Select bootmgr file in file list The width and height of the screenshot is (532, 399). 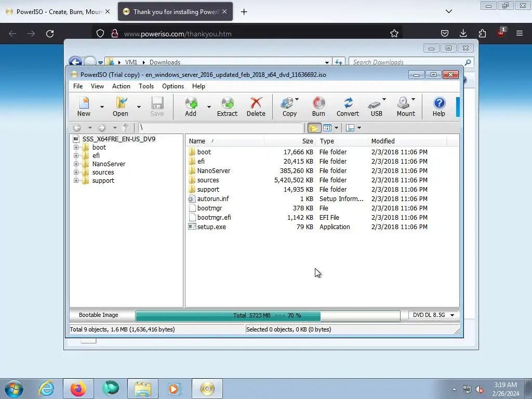pos(210,208)
